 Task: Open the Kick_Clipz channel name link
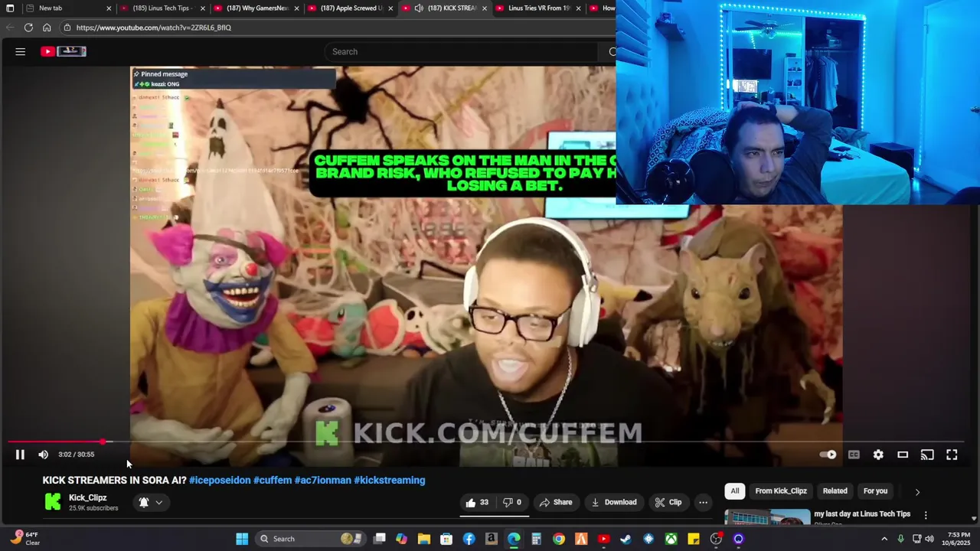tap(88, 497)
